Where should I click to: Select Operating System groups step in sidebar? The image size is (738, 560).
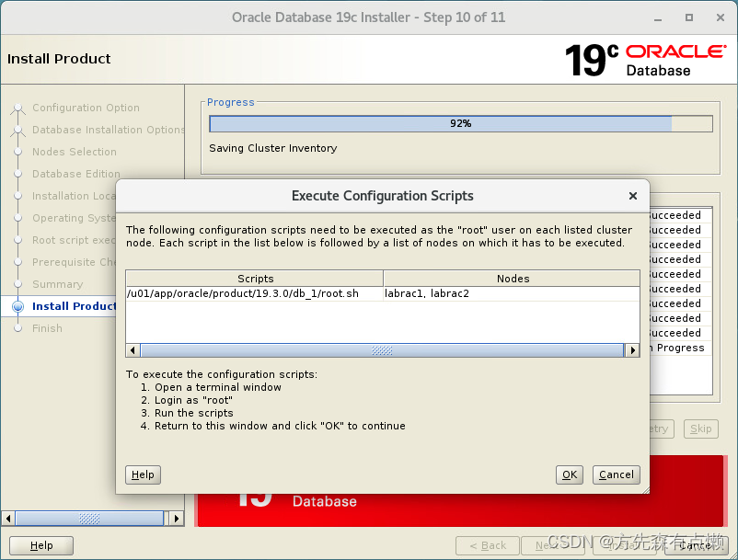pyautogui.click(x=74, y=218)
